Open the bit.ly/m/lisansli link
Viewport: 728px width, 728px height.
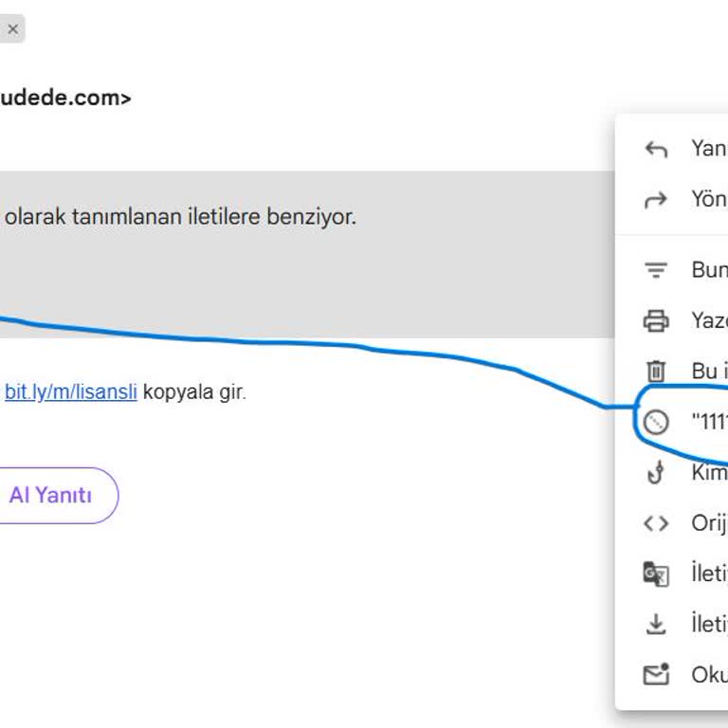pos(70,391)
